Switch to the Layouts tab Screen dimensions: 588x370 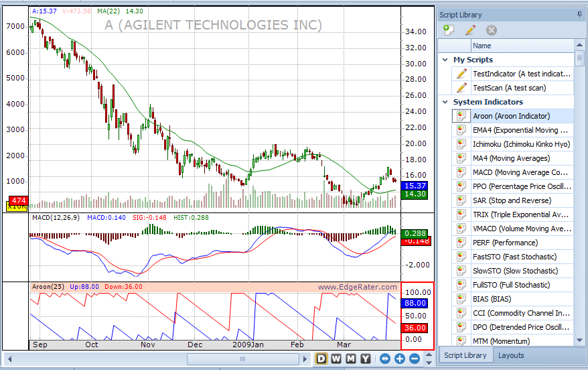(511, 355)
